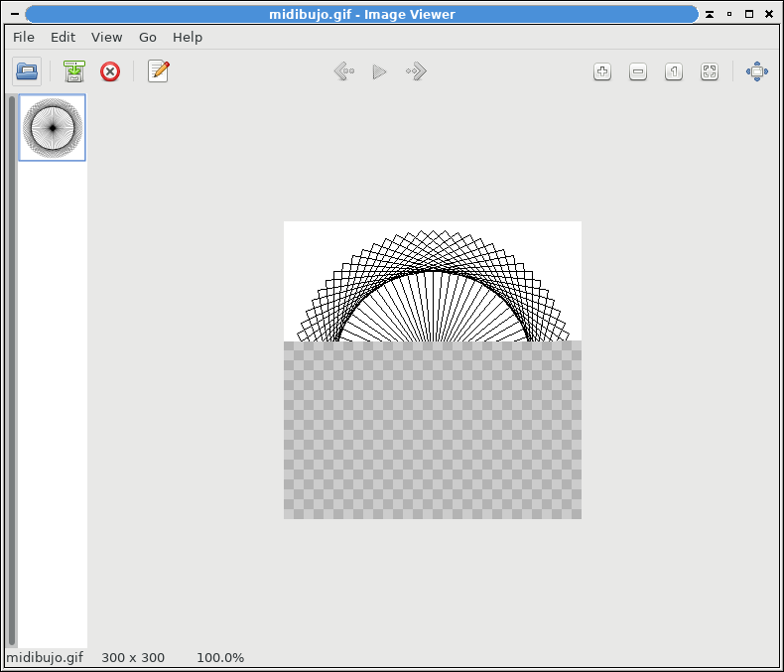This screenshot has width=784, height=672.
Task: Start slideshow with the play button
Action: tap(379, 71)
